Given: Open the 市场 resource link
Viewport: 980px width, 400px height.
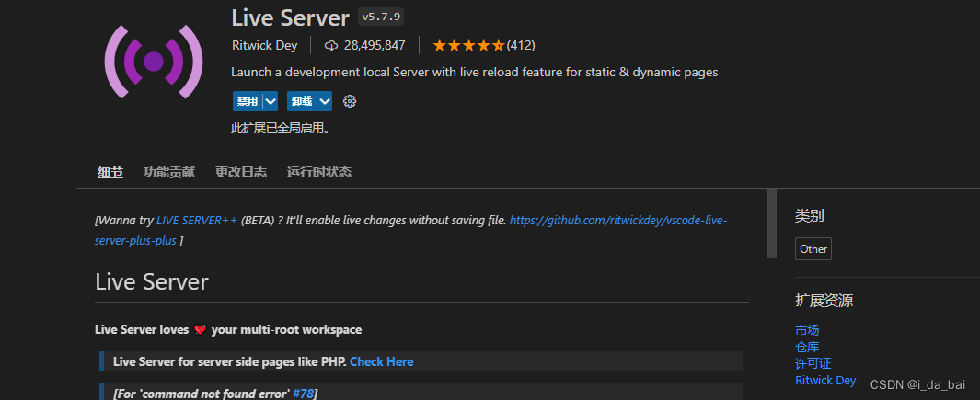Looking at the screenshot, I should [x=807, y=330].
